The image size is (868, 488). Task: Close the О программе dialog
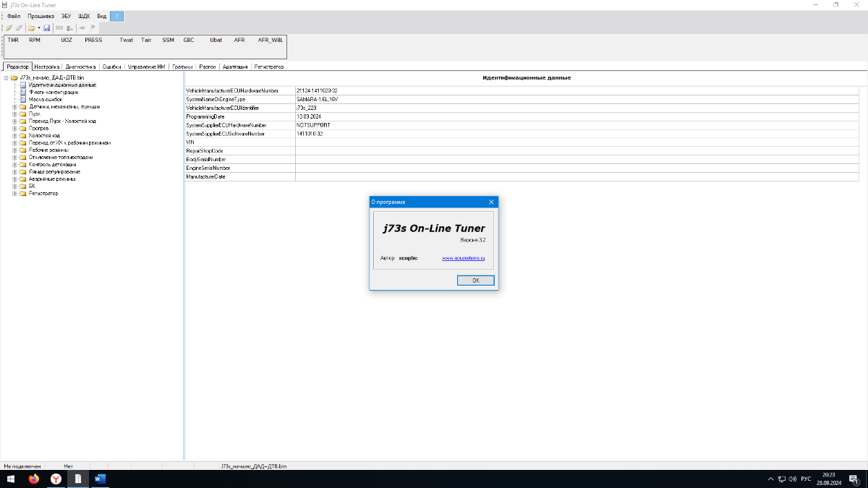(x=491, y=202)
